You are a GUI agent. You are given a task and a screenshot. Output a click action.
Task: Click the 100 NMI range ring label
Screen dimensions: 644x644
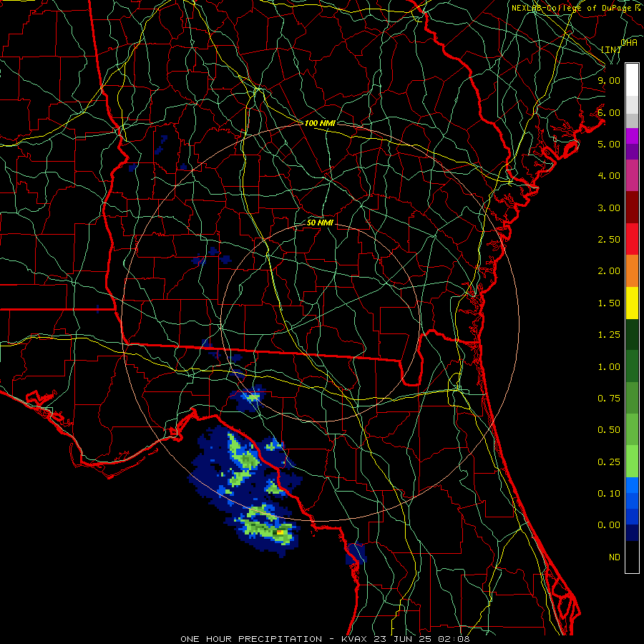[320, 123]
